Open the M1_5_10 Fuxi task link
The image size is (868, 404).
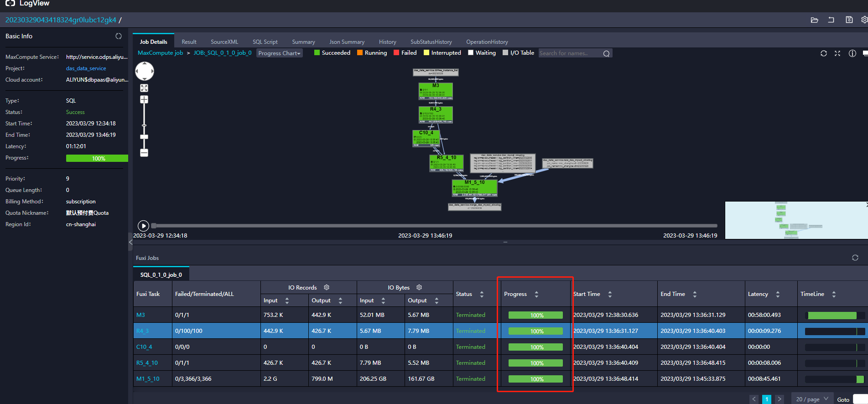[x=148, y=379]
